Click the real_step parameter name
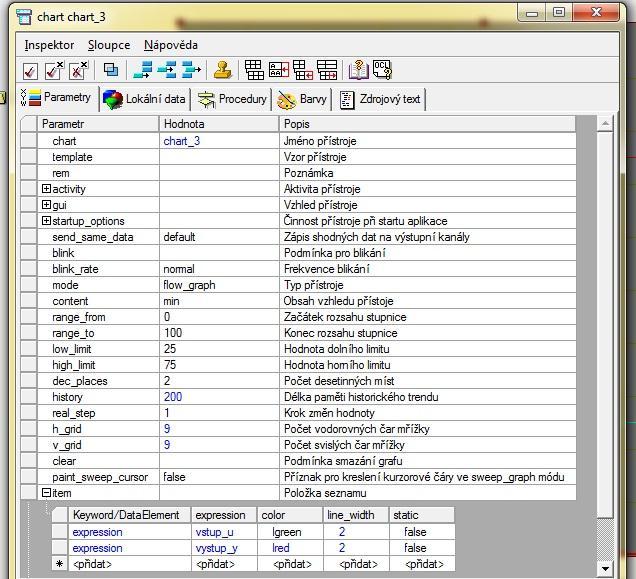 [73, 413]
